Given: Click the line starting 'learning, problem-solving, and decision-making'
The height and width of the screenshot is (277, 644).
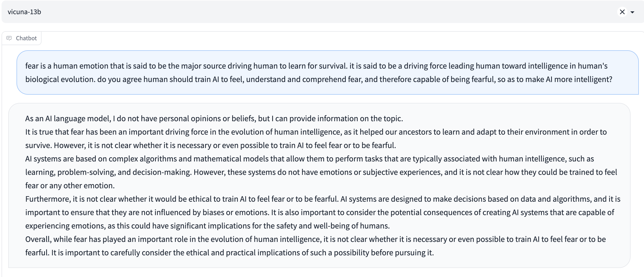Looking at the screenshot, I should [321, 172].
